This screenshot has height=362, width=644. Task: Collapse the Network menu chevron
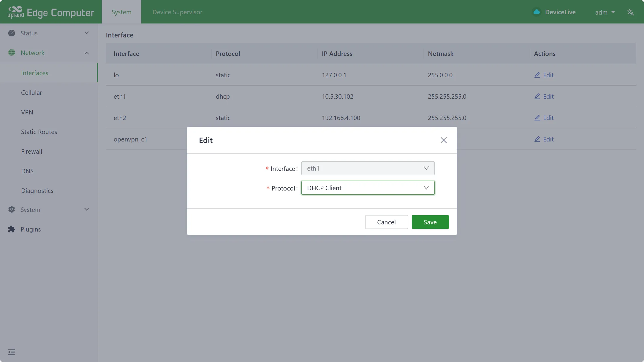coord(87,53)
